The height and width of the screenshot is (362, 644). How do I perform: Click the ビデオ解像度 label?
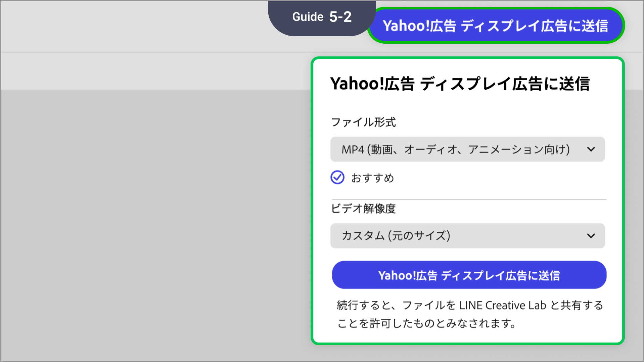(x=363, y=209)
